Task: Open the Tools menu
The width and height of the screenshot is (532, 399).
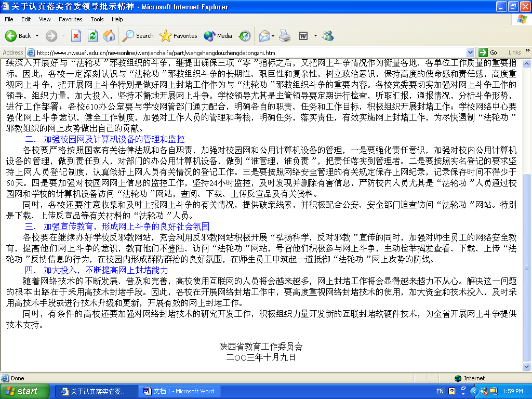Action: coord(97,19)
